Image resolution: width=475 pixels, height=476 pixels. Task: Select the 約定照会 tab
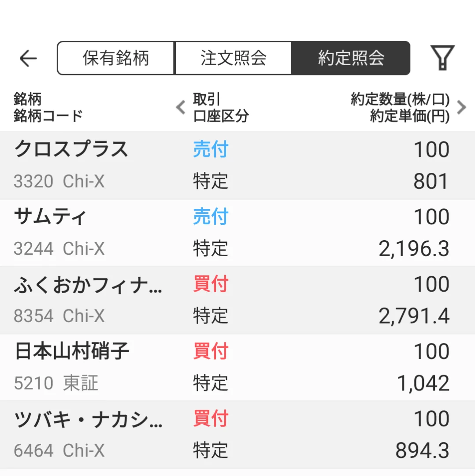[351, 58]
